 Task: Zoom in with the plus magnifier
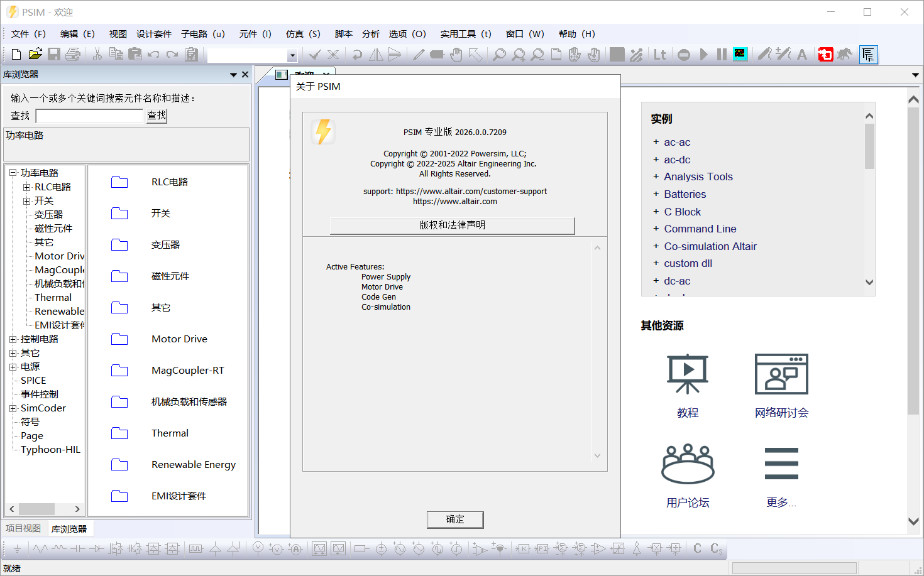[x=518, y=55]
